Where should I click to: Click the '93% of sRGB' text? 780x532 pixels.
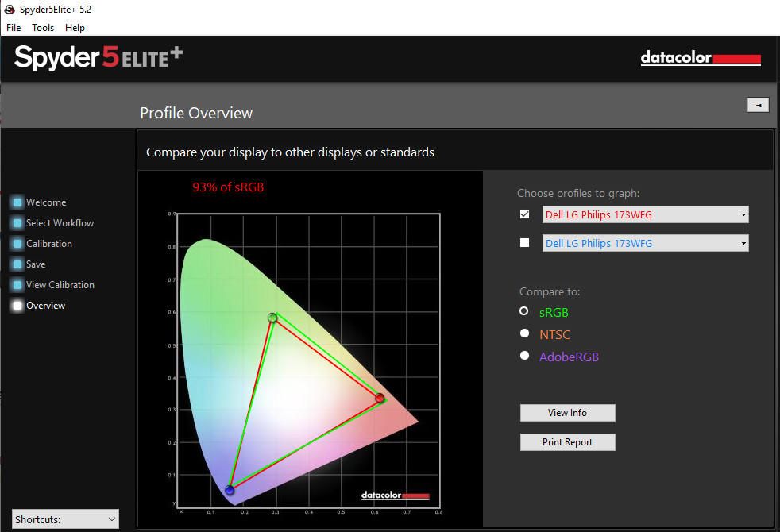point(228,187)
